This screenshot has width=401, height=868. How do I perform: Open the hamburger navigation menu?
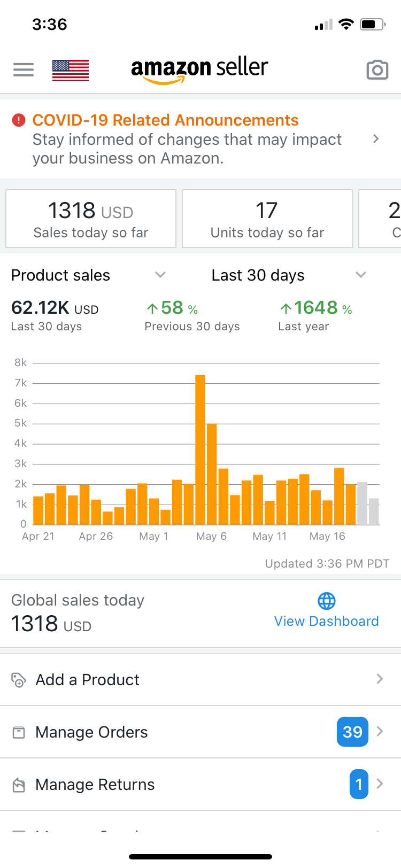point(24,69)
